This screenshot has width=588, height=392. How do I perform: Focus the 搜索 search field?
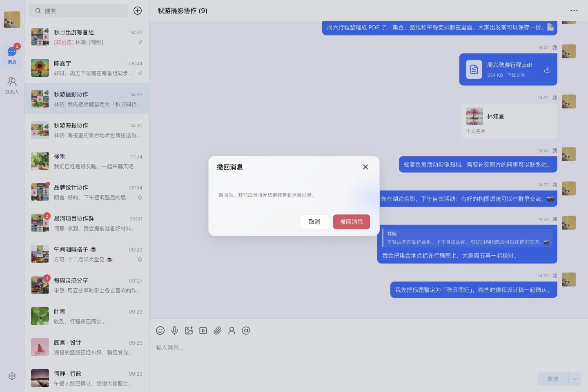tap(78, 11)
